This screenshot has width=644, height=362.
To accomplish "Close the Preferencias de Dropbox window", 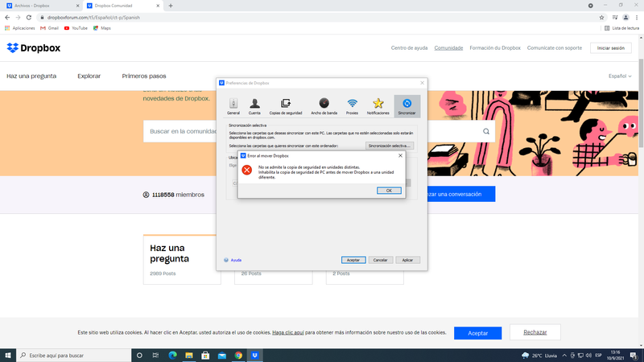I will pos(422,83).
